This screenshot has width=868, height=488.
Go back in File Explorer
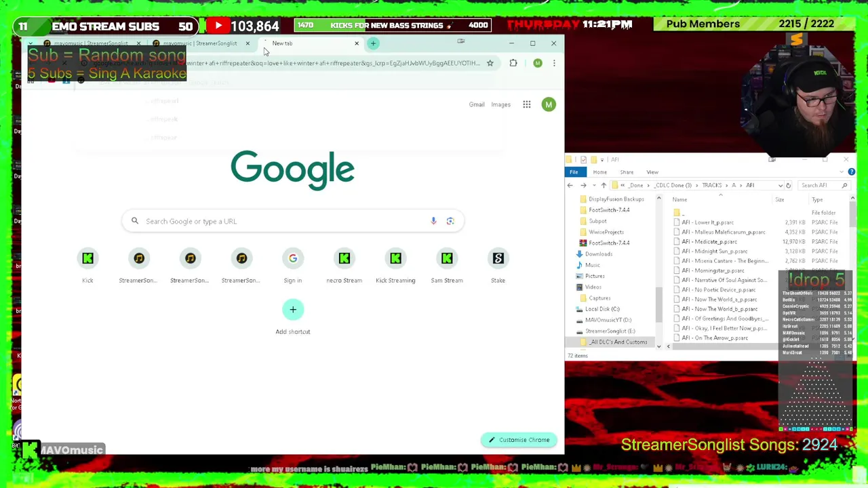point(570,185)
